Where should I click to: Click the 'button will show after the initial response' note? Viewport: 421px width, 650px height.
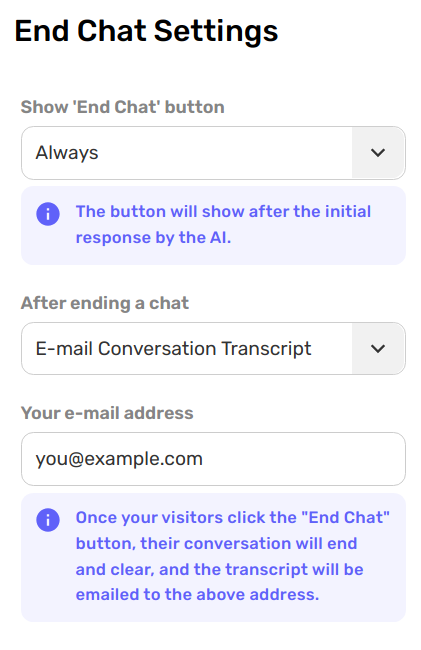213,226
